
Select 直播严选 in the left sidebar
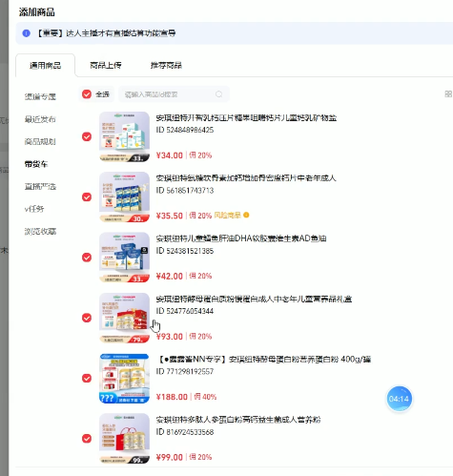tap(40, 186)
